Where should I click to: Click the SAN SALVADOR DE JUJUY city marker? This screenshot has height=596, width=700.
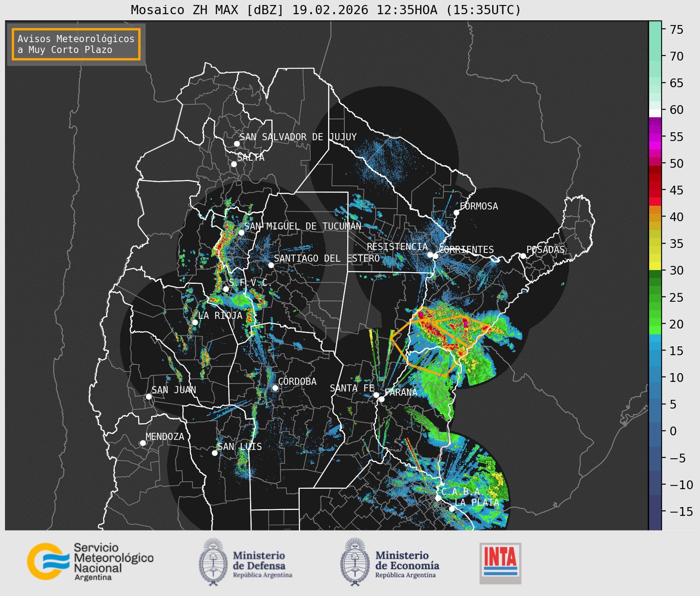(237, 144)
